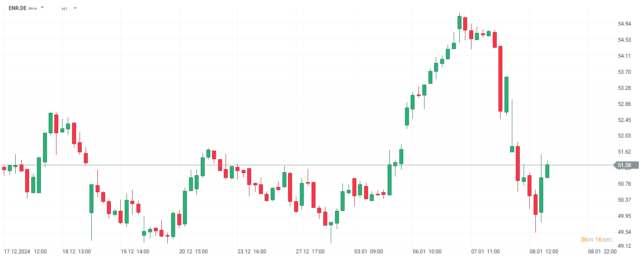Expand the H1 timeframe dropdown arrow
644x259 pixels.
[75, 8]
